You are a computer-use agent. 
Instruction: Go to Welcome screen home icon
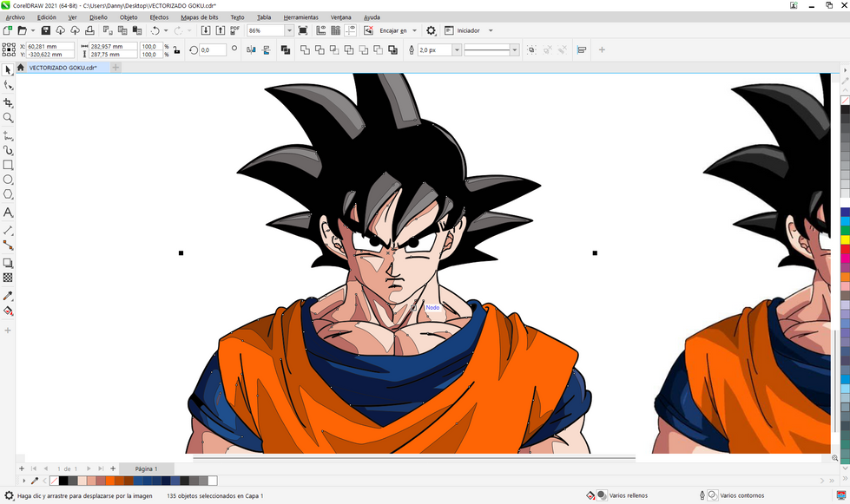click(21, 68)
